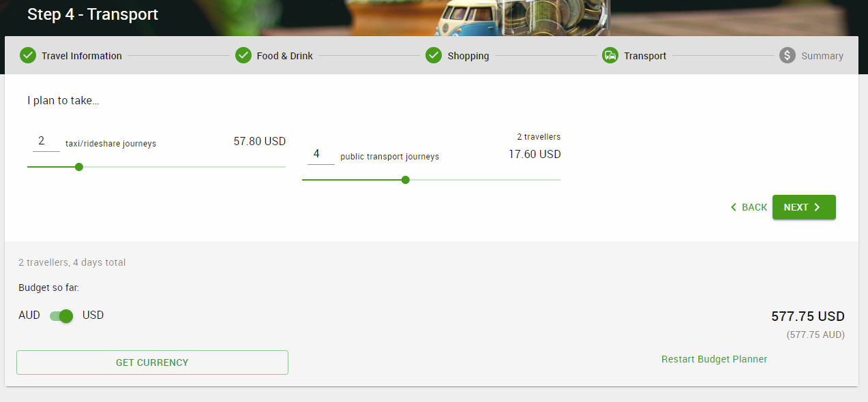
Task: Click the Restart Budget Planner link
Action: coord(715,359)
